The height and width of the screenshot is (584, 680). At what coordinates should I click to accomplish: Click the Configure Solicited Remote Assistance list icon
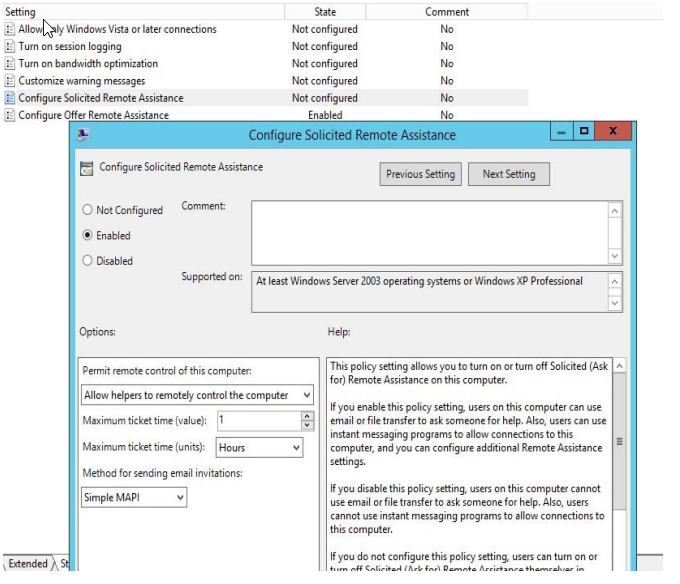pyautogui.click(x=10, y=98)
